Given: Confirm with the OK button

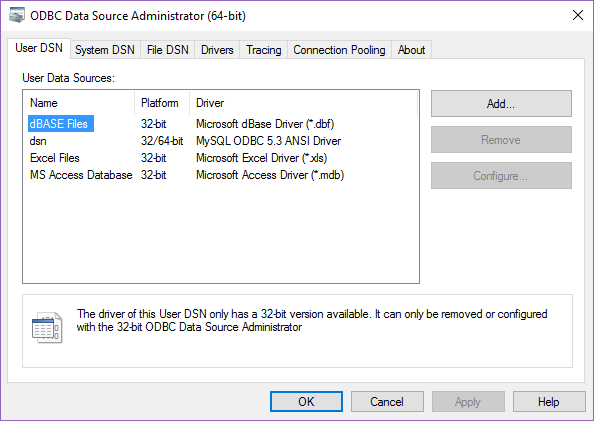Looking at the screenshot, I should (306, 402).
